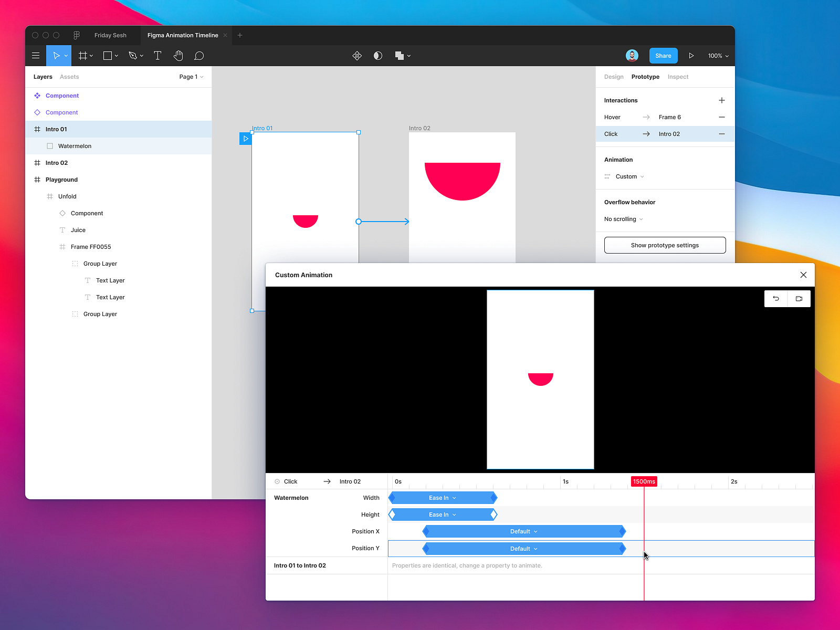The image size is (840, 630).
Task: Select the Text tool in the toolbar
Action: 157,56
